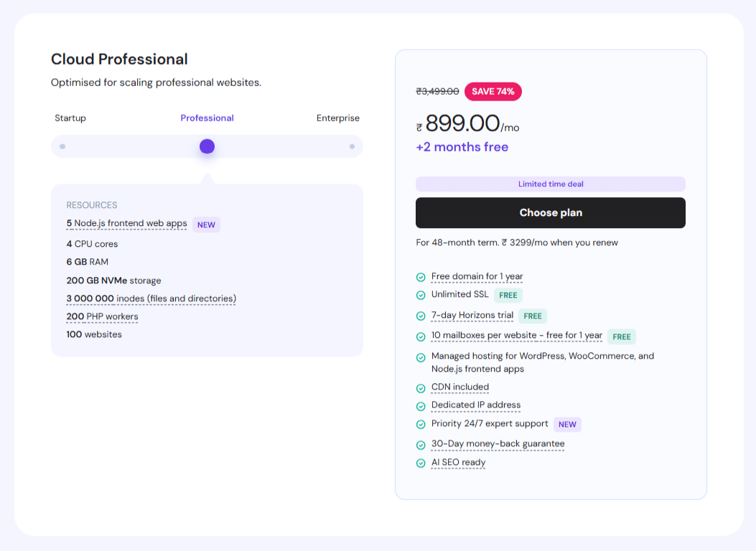Switch to the Startup plan tab
Viewport: 756px width, 551px height.
[70, 118]
